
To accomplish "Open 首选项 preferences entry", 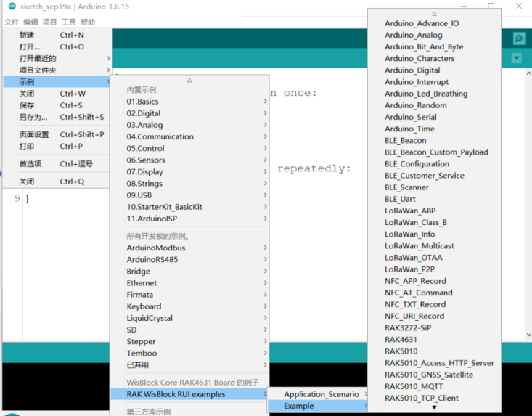I will [x=57, y=164].
